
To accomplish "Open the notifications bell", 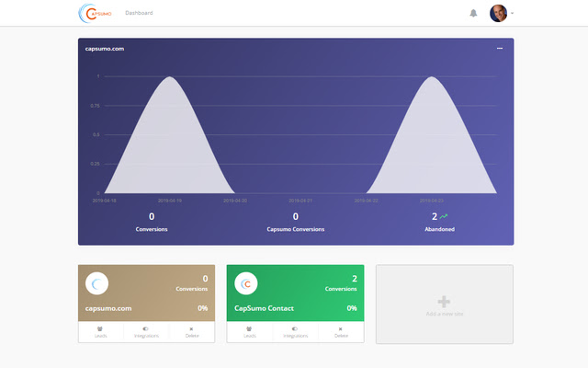I will [x=473, y=13].
